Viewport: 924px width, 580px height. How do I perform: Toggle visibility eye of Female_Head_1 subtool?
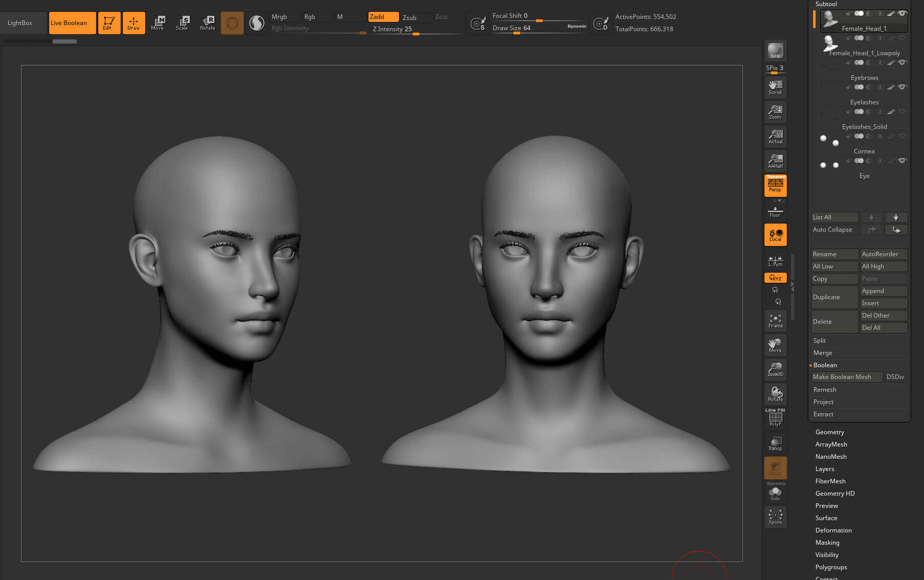pyautogui.click(x=902, y=13)
